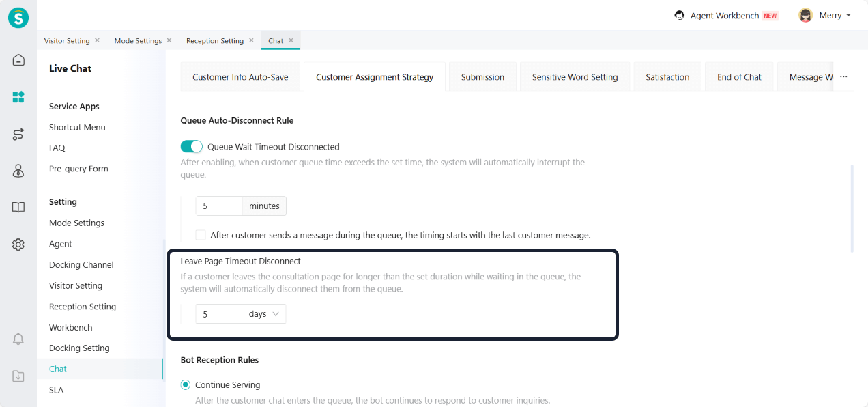The height and width of the screenshot is (407, 868).
Task: Open the home icon in left sidebar
Action: [18, 60]
